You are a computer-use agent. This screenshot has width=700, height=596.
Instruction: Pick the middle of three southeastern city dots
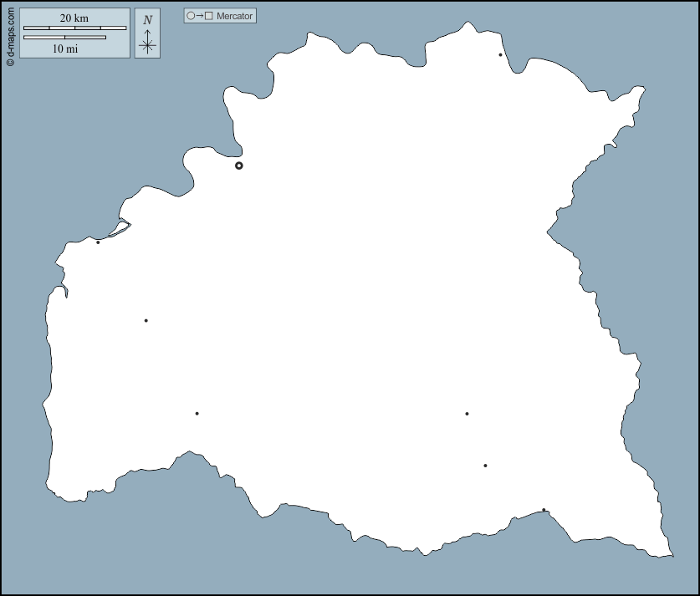coord(485,466)
